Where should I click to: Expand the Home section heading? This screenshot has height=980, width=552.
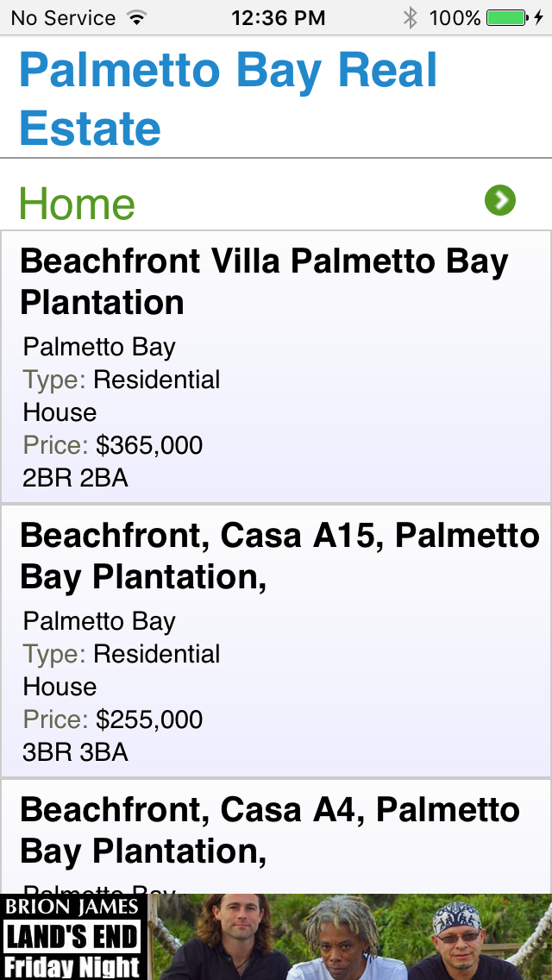pos(78,204)
